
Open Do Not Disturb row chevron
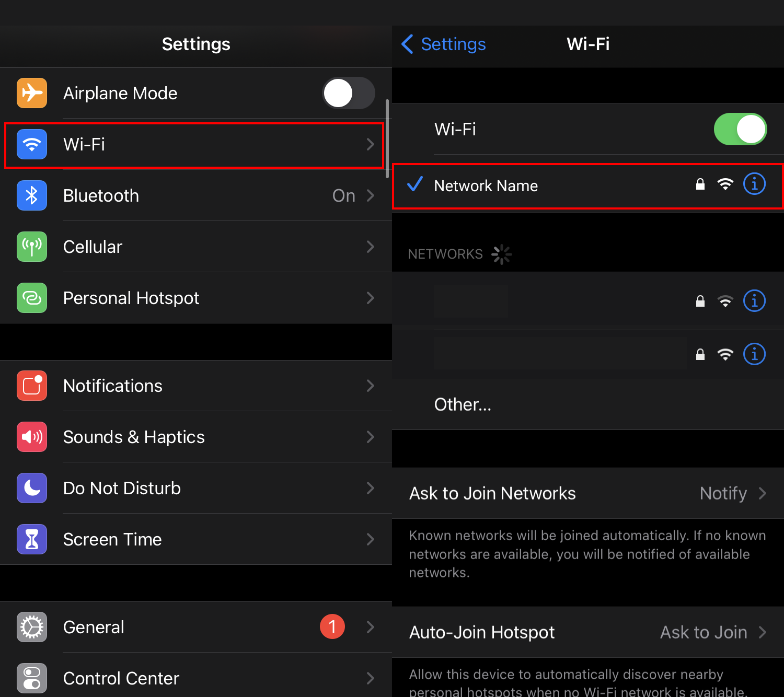[x=371, y=488]
